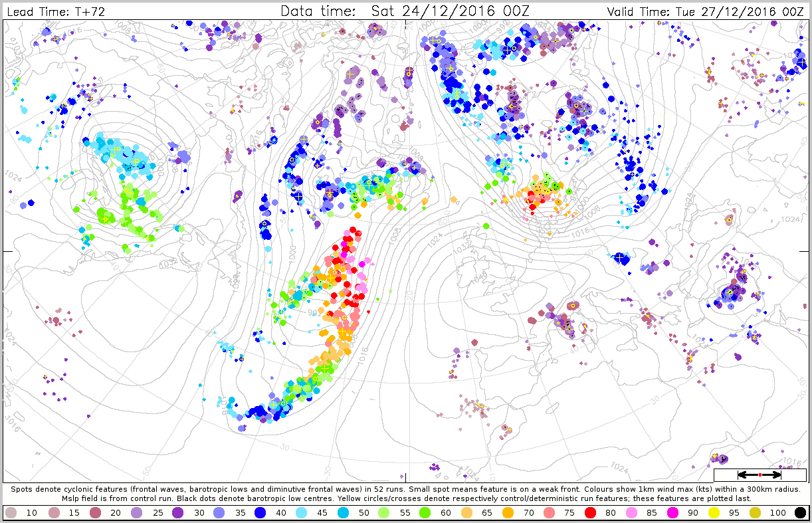The image size is (812, 523).
Task: Select the caption line starting 'Mslp field is from control run'
Action: click(x=406, y=498)
